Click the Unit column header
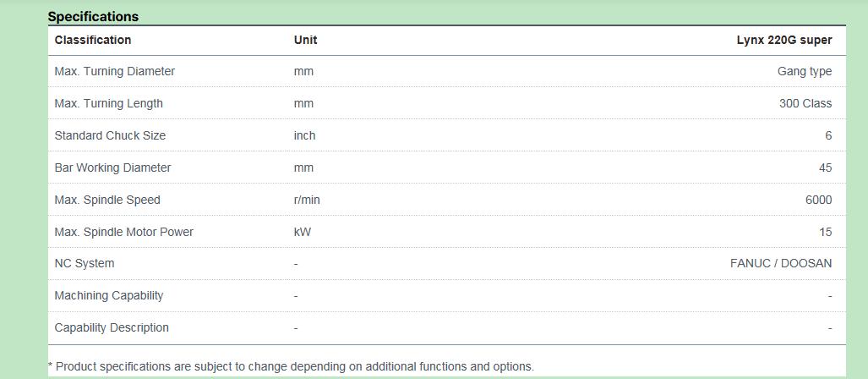The width and height of the screenshot is (868, 379). pyautogui.click(x=306, y=40)
